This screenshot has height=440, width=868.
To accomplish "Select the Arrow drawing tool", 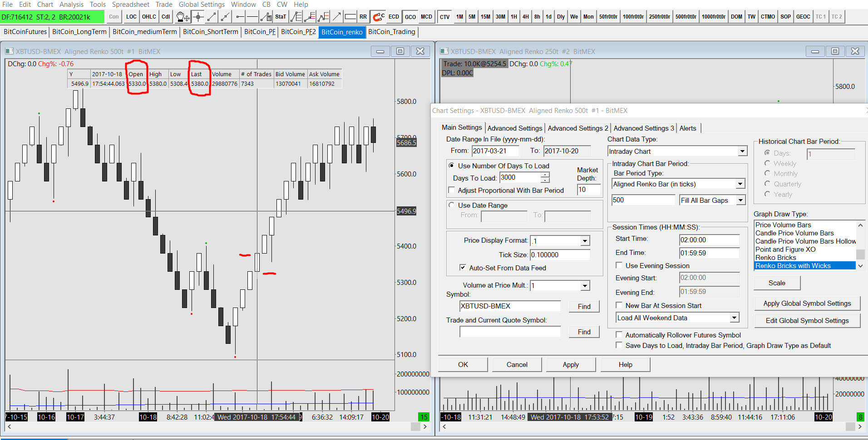I will click(336, 17).
